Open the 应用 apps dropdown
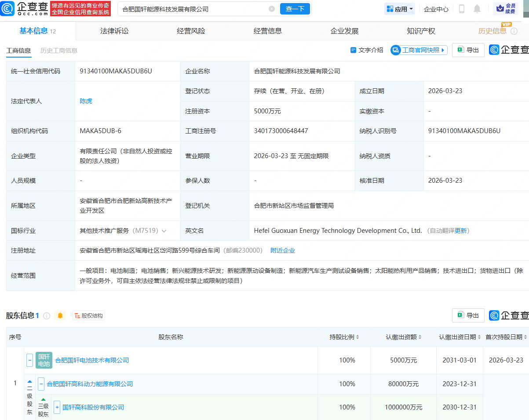Screen dimensions: 529x420 tap(399, 9)
